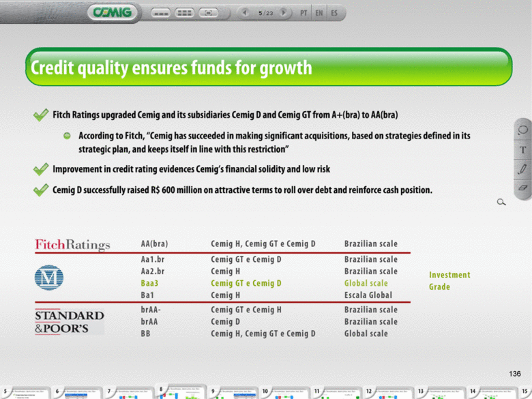
Task: Click the 'Improvement in credit rating' bullet text
Action: [192, 169]
